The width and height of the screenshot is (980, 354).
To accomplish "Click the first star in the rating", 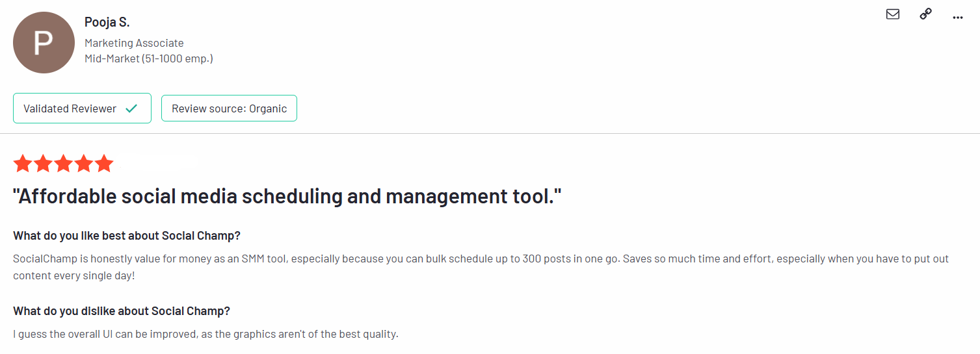I will 23,164.
